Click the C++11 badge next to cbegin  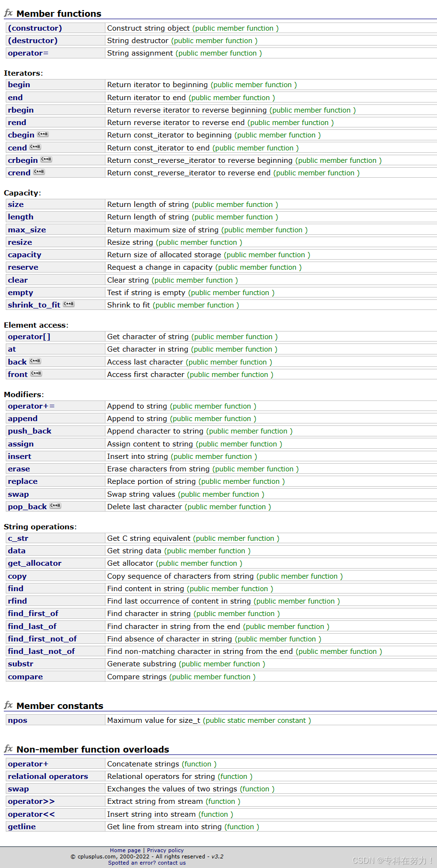pos(43,135)
